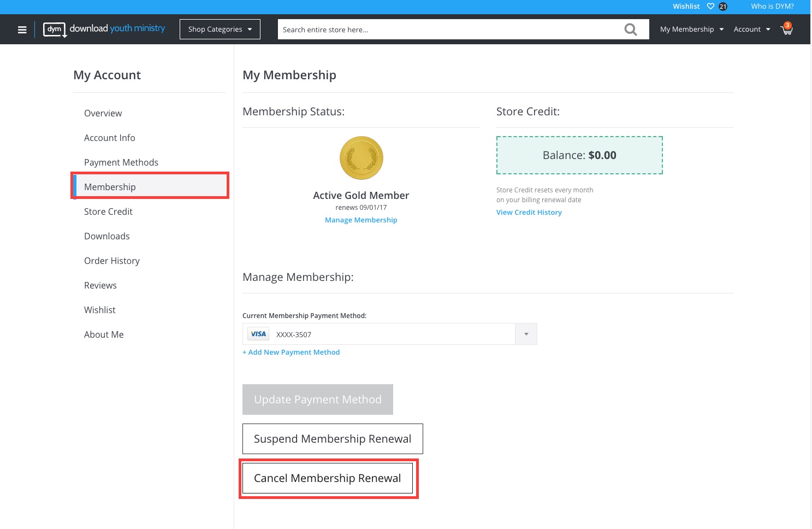Open About Me in sidebar

pyautogui.click(x=104, y=334)
